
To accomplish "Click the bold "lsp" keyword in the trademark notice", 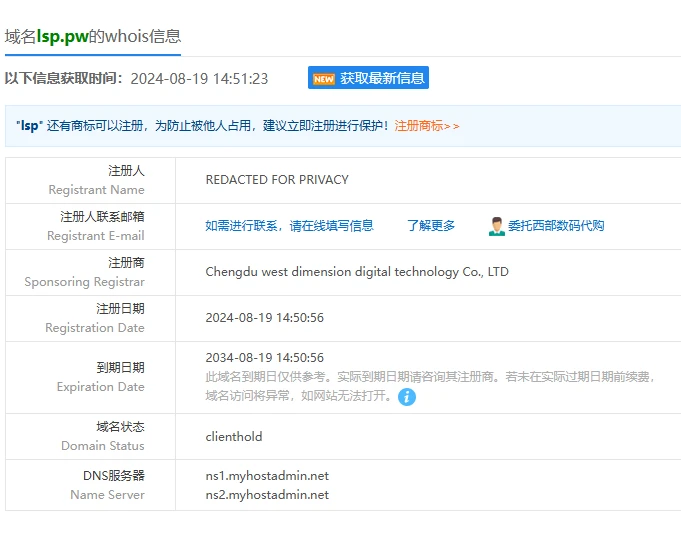I will point(29,126).
